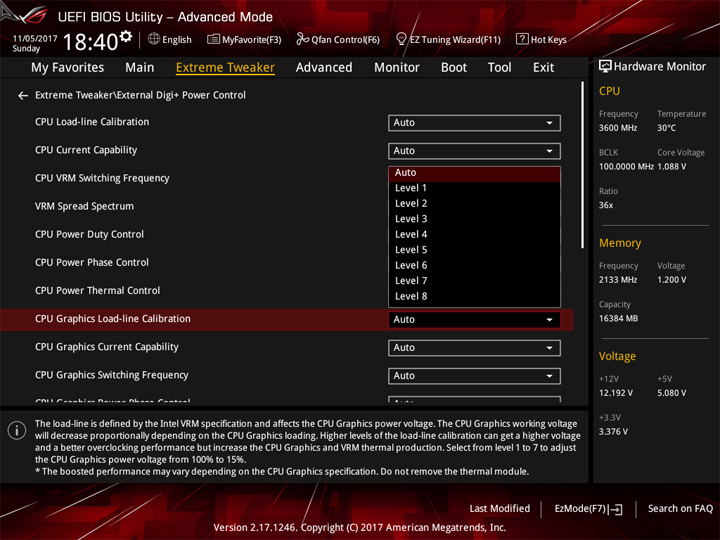The width and height of the screenshot is (720, 540).
Task: Click the info icon in help panel
Action: tap(17, 431)
